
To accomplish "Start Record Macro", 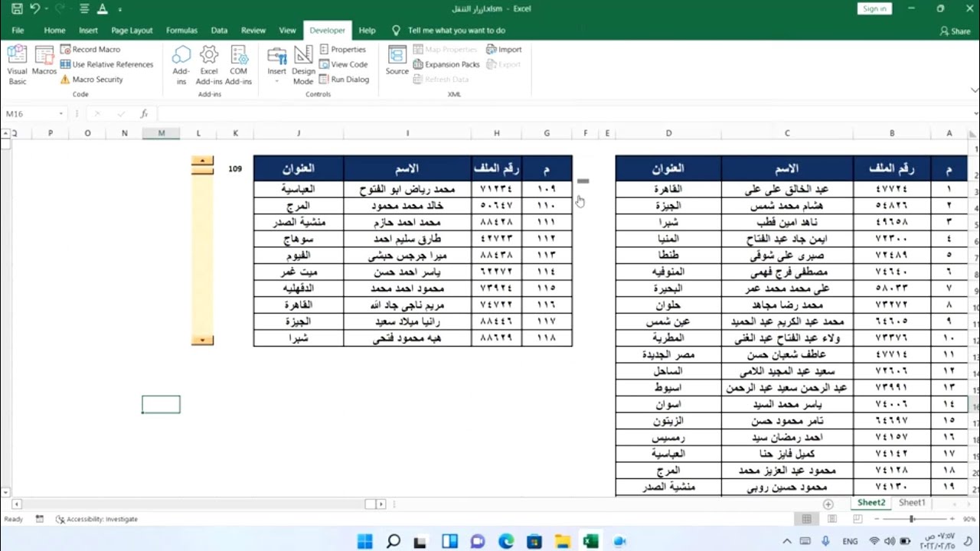I will [90, 49].
